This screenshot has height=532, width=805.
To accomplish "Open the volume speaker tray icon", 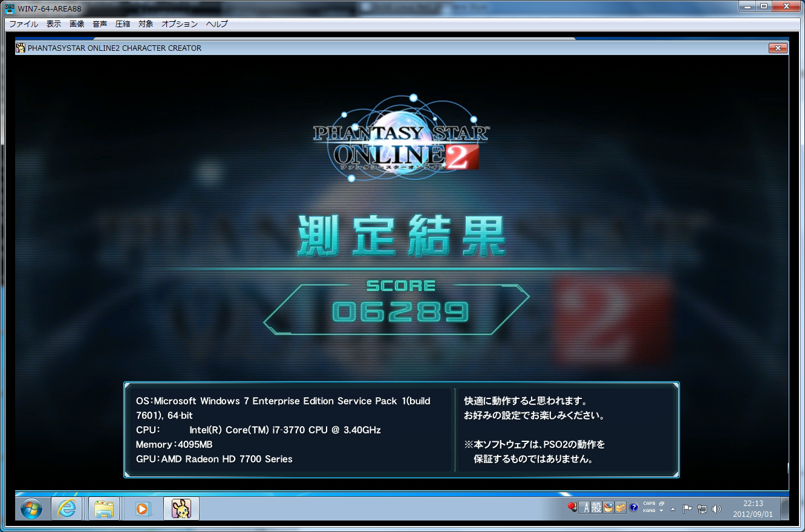I will [x=717, y=508].
